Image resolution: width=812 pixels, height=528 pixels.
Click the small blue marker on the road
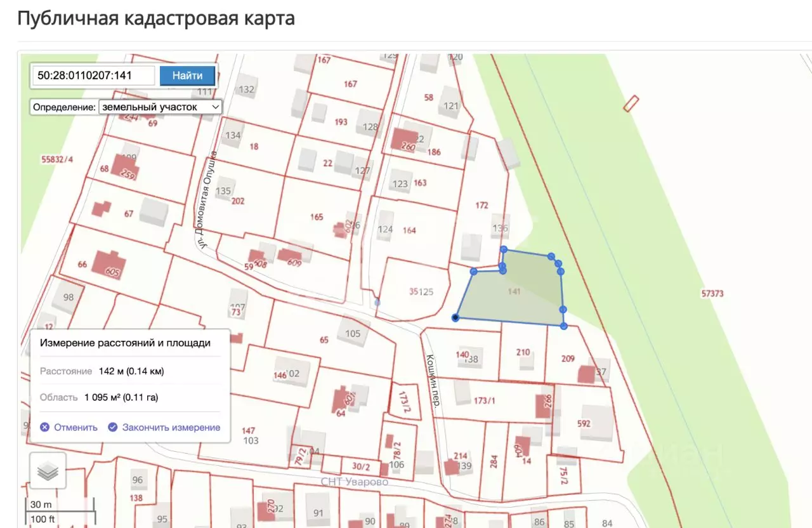pos(377,302)
